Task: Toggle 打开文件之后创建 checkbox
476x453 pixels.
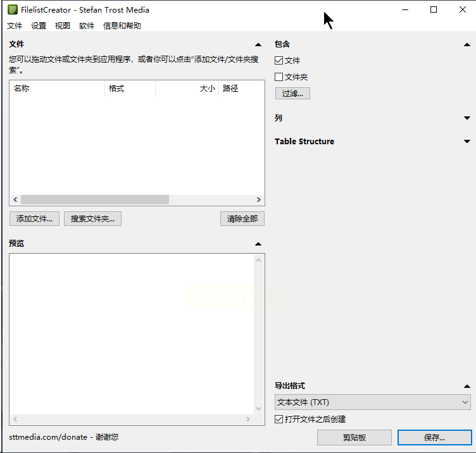Action: click(279, 419)
